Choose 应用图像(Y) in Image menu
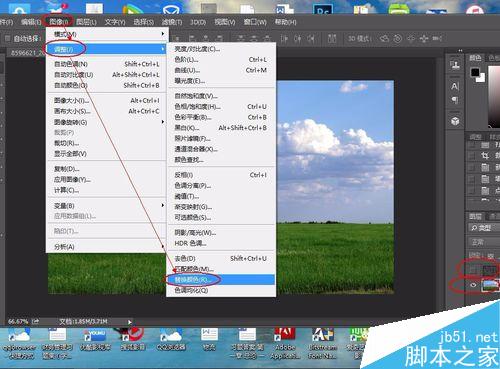This screenshot has height=369, width=500. (x=107, y=179)
